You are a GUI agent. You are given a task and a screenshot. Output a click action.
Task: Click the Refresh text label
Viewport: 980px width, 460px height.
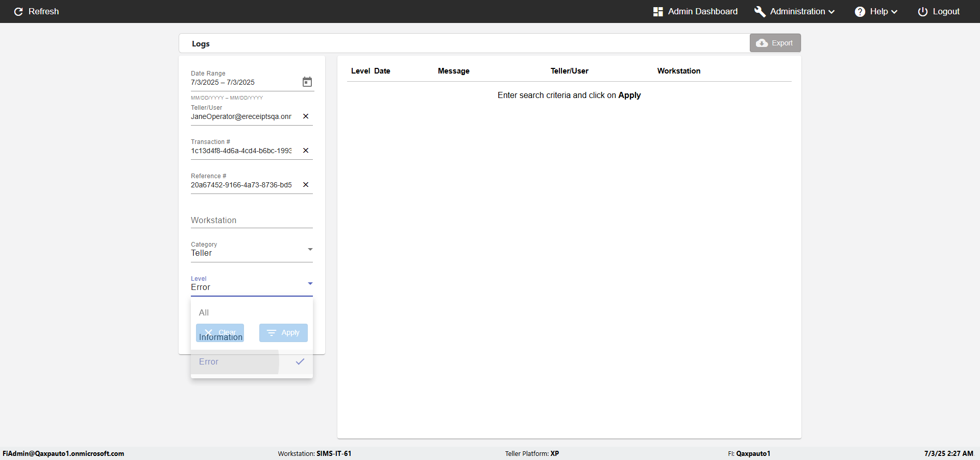tap(43, 11)
